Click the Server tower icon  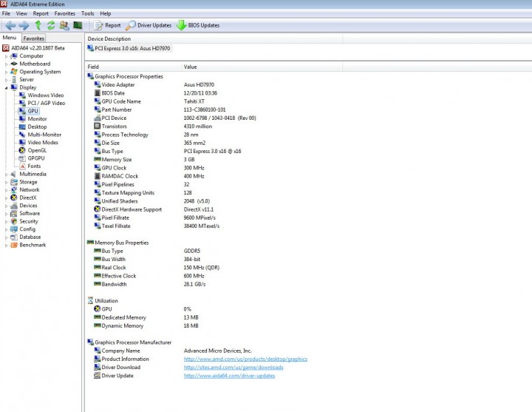[x=14, y=79]
